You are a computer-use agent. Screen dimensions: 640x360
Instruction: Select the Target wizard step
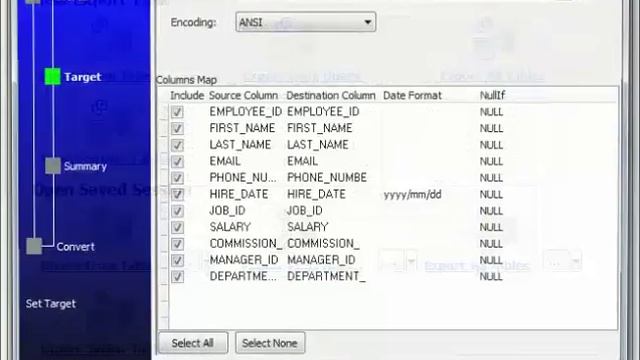point(83,77)
